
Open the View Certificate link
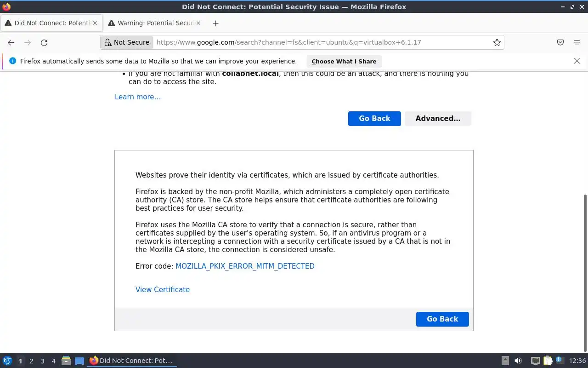[163, 289]
